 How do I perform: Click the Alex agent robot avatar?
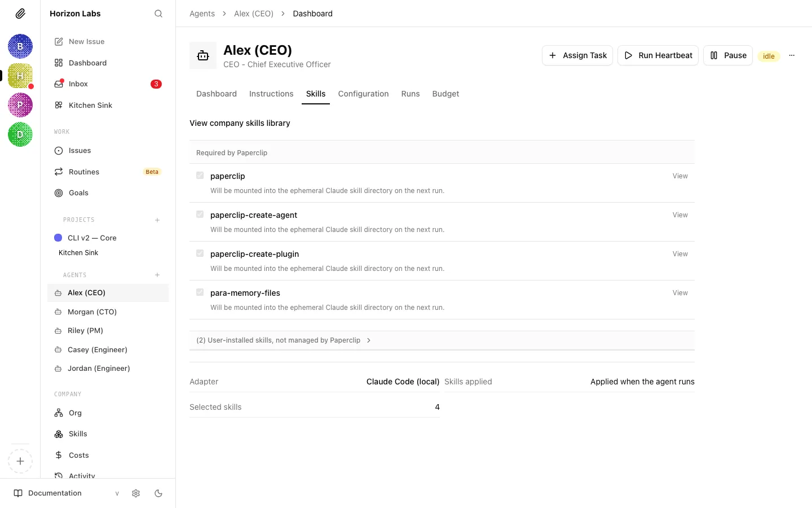pyautogui.click(x=203, y=55)
